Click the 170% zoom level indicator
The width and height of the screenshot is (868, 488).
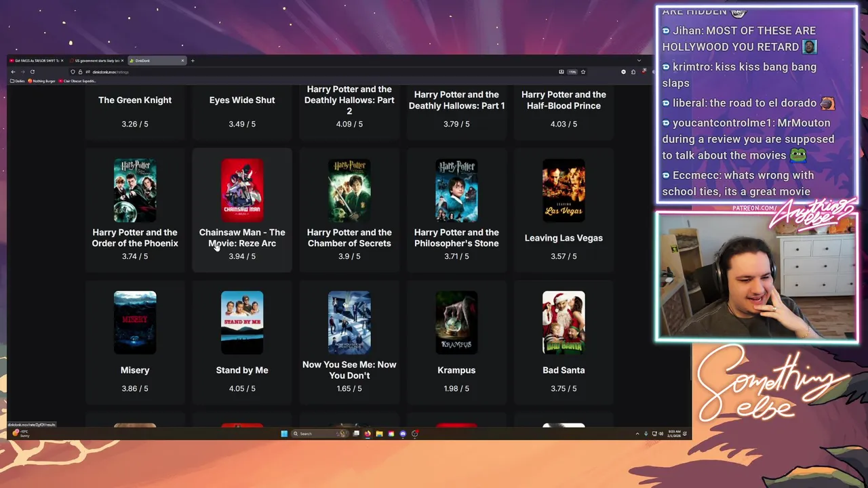(x=572, y=72)
